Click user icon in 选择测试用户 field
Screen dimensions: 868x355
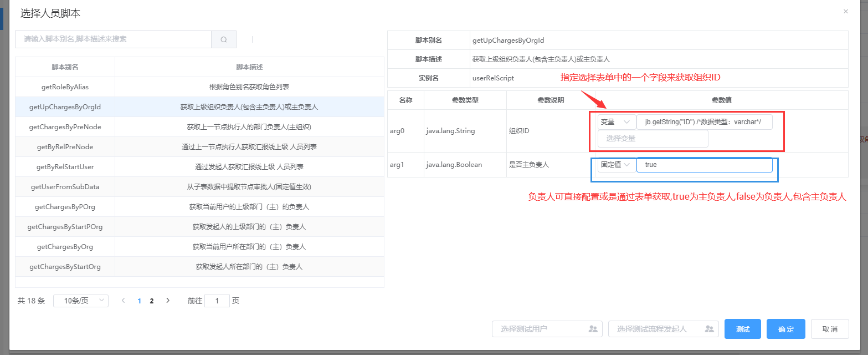(593, 329)
